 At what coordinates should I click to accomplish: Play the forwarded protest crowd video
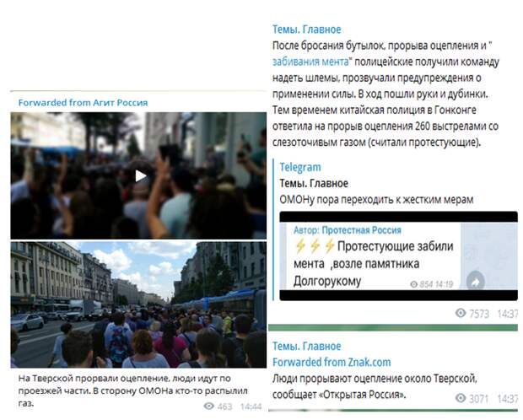click(141, 175)
